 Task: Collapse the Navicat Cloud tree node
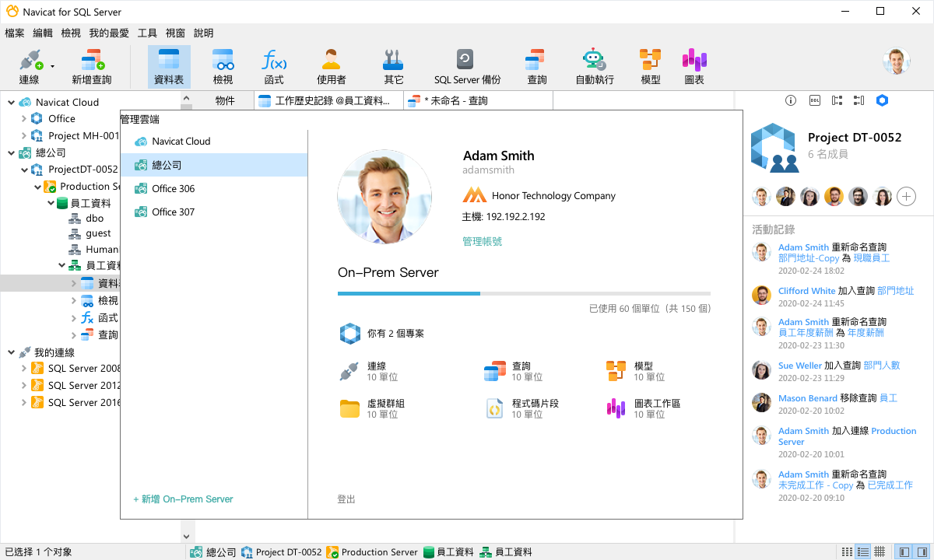coord(11,102)
